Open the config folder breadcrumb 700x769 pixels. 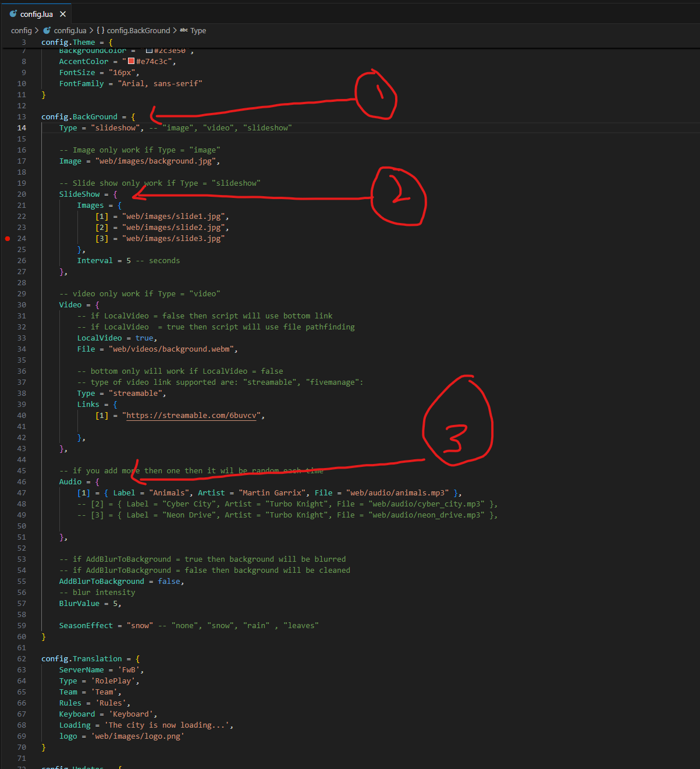(21, 30)
